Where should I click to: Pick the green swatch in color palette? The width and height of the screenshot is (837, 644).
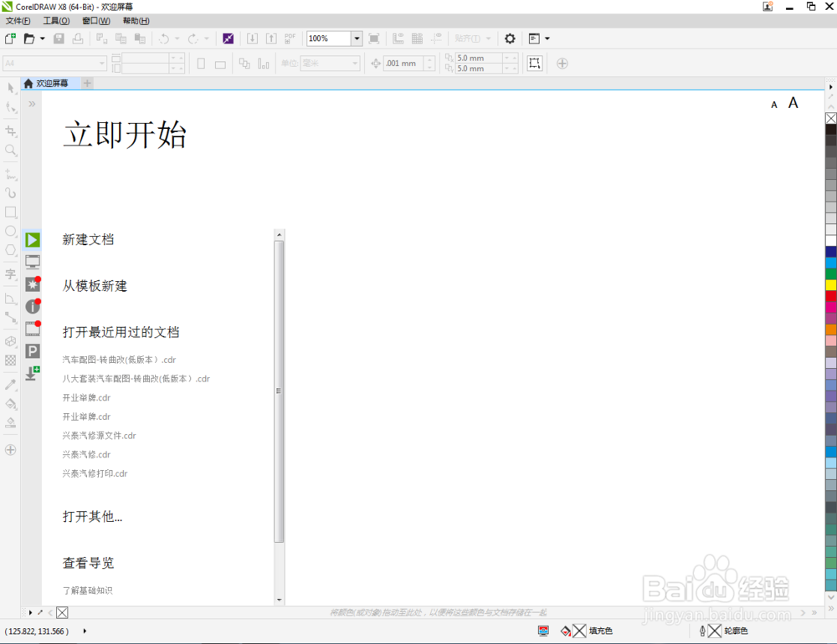pos(831,273)
